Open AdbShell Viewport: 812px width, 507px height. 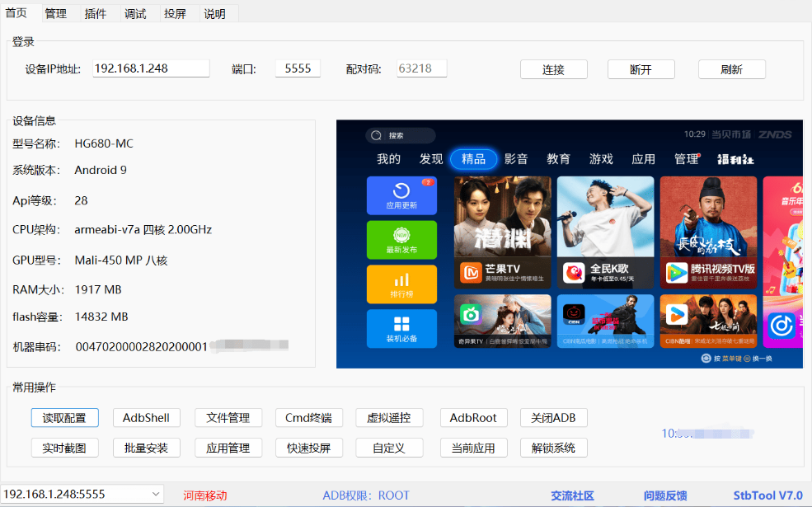(146, 418)
